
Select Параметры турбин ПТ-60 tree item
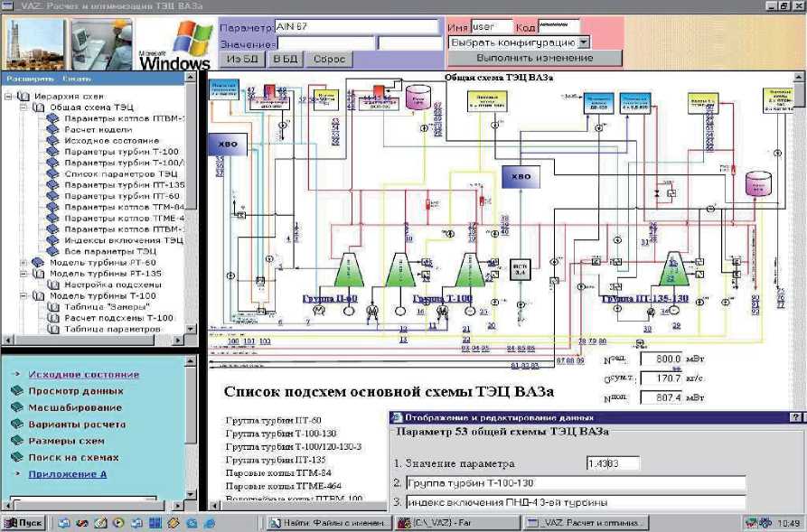(122, 196)
